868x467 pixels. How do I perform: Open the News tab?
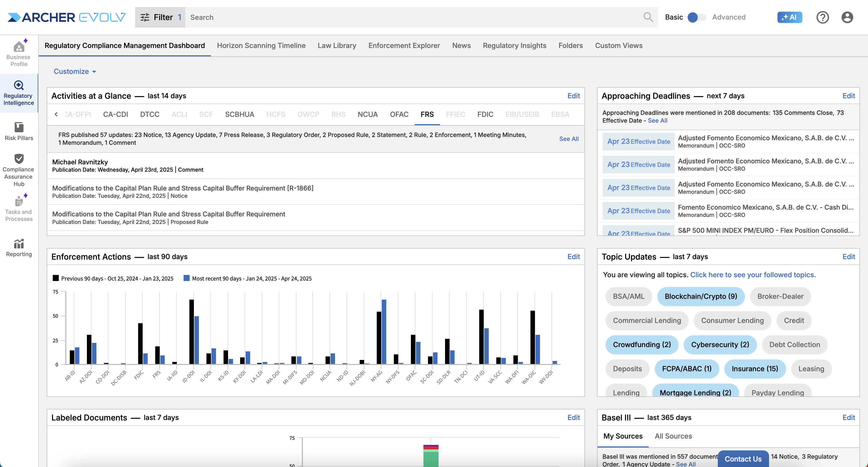click(x=461, y=45)
